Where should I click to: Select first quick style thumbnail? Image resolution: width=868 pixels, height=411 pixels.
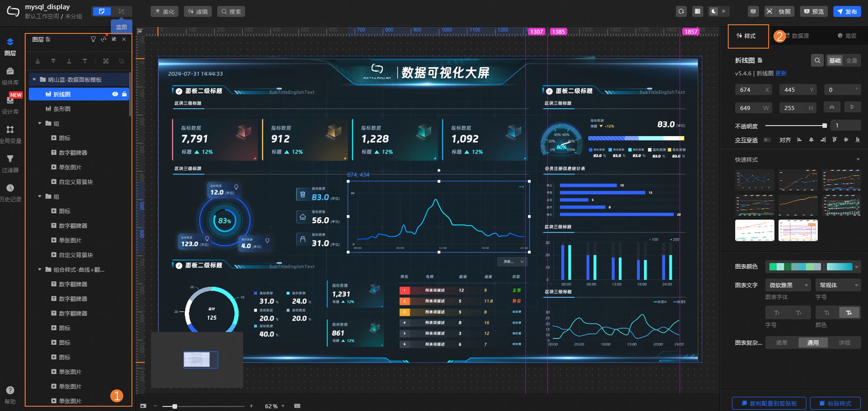tap(755, 180)
